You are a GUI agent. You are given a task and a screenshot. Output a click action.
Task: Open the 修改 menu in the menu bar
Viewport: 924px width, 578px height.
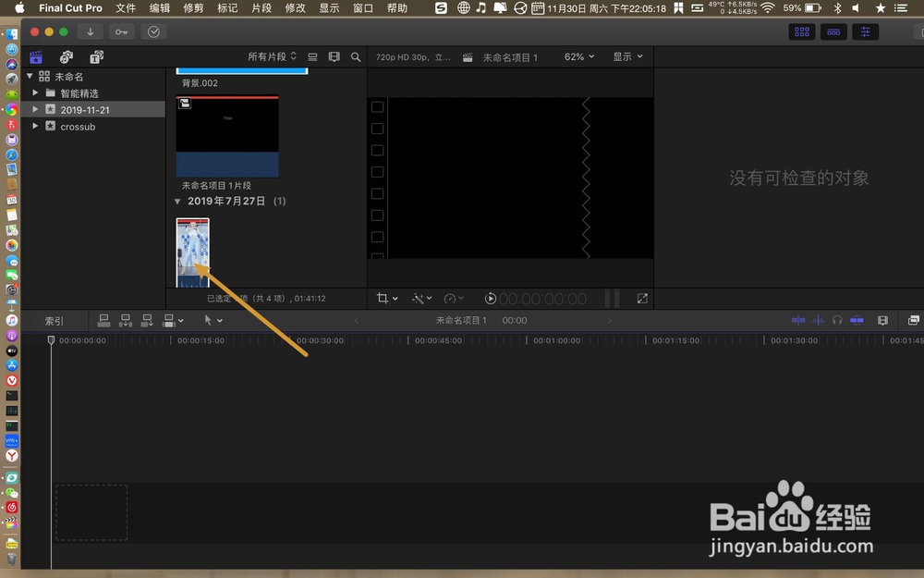(295, 7)
